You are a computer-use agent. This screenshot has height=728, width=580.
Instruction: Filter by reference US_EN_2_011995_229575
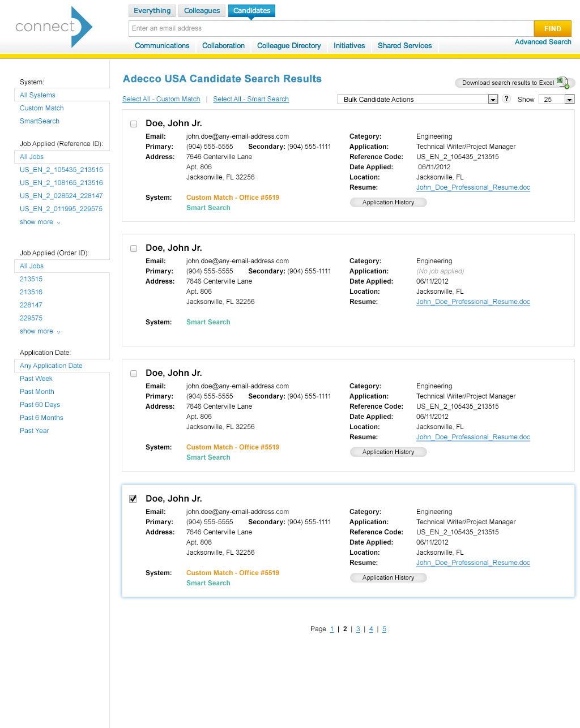click(61, 209)
